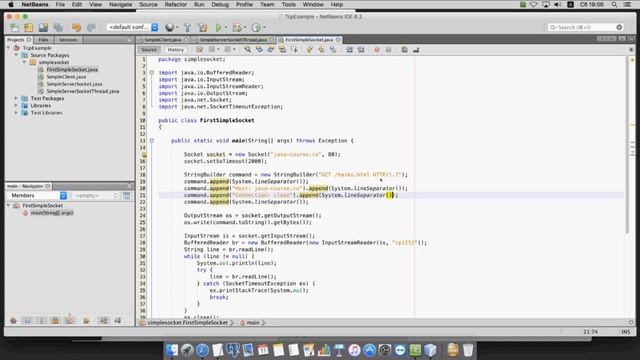
Task: Click the New Project icon
Action: click(29, 27)
